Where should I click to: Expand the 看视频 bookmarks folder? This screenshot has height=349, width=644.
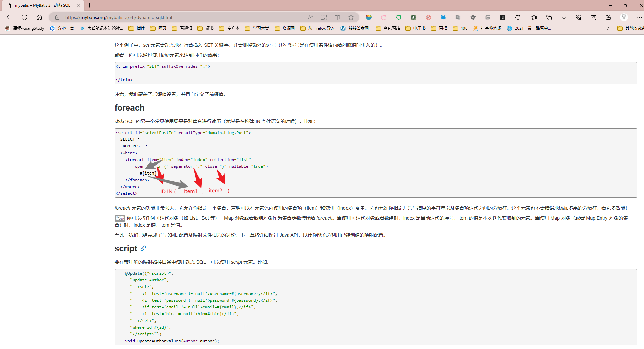(182, 28)
